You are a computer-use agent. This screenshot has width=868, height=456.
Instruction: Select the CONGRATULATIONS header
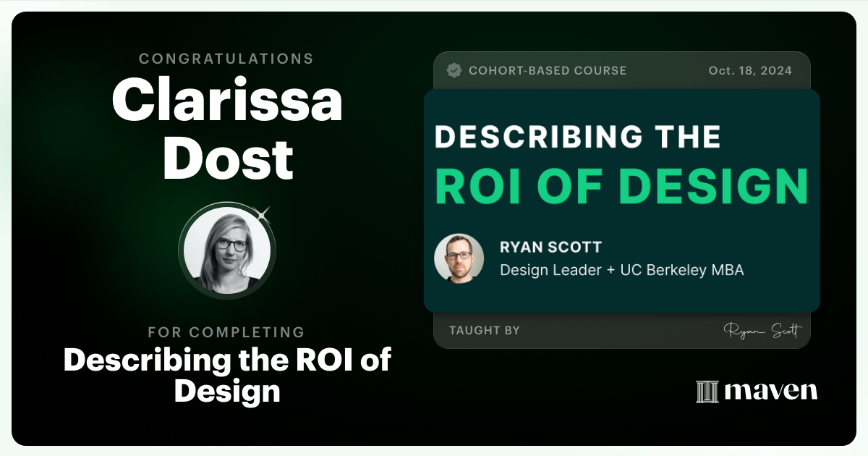227,59
